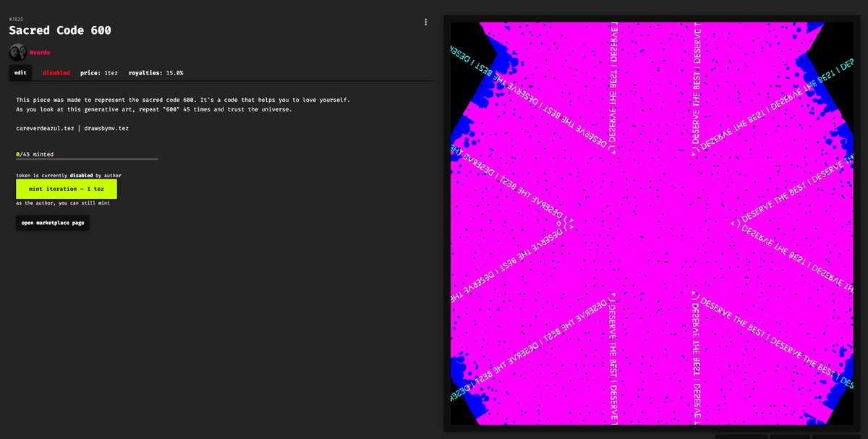The width and height of the screenshot is (868, 439).
Task: Click the 0/45 minted text
Action: point(35,154)
